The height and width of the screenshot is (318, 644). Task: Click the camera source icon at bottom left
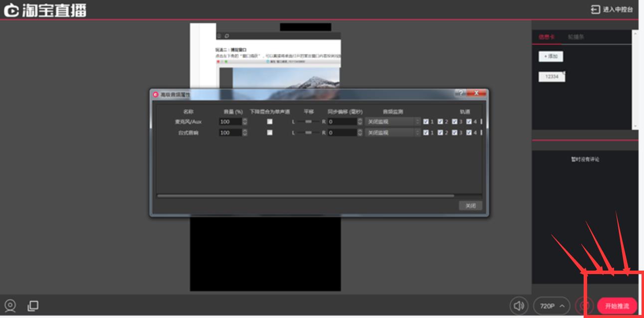[x=10, y=305]
